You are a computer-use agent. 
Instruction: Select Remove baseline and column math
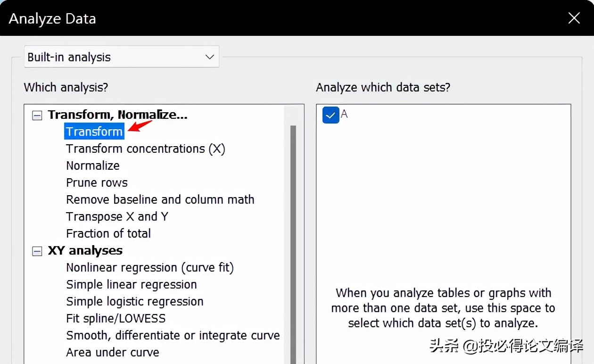coord(160,199)
